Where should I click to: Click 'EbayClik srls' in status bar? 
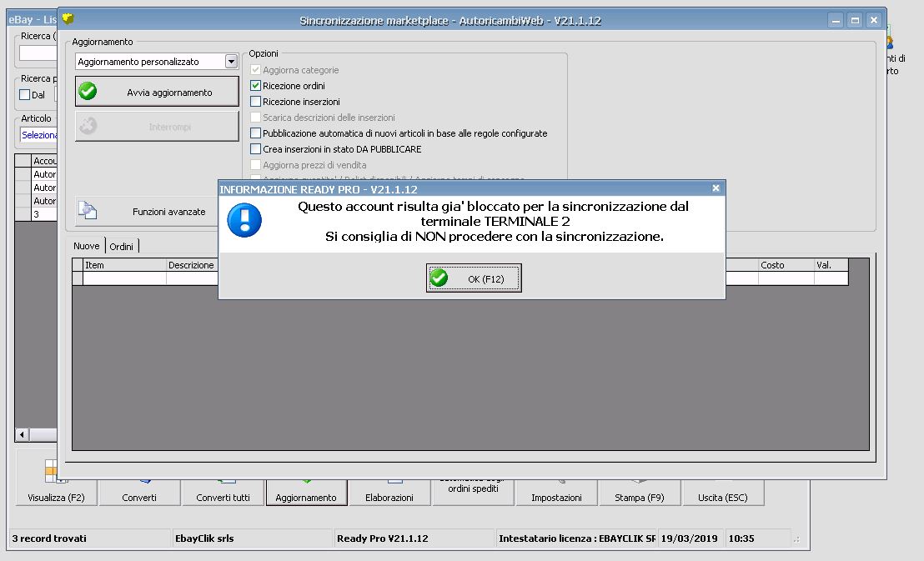click(x=204, y=538)
